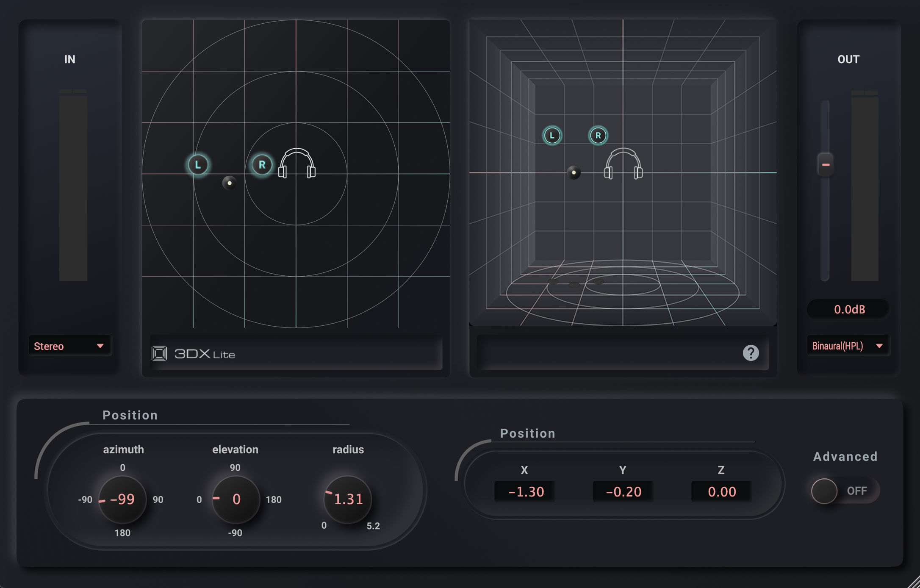Open help with the question mark icon
The width and height of the screenshot is (920, 588).
click(751, 353)
